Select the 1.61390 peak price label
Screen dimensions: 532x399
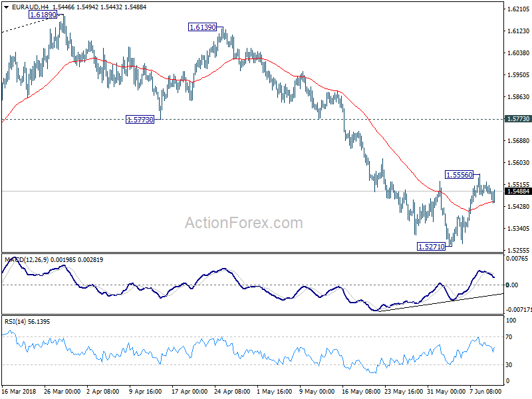point(203,27)
